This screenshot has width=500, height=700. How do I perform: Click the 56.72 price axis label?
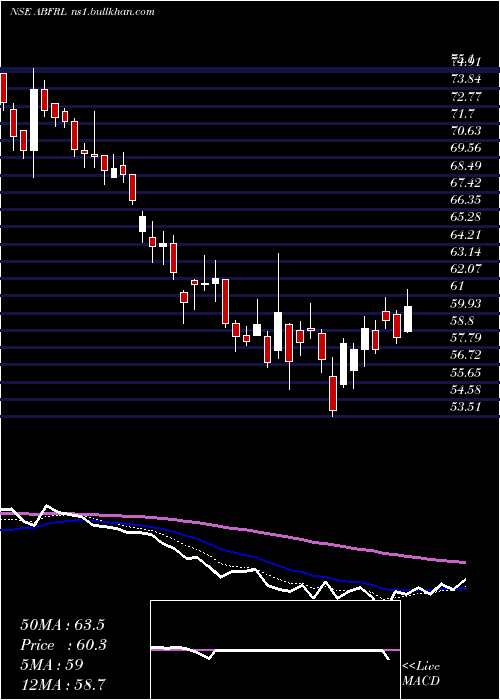[x=466, y=355]
